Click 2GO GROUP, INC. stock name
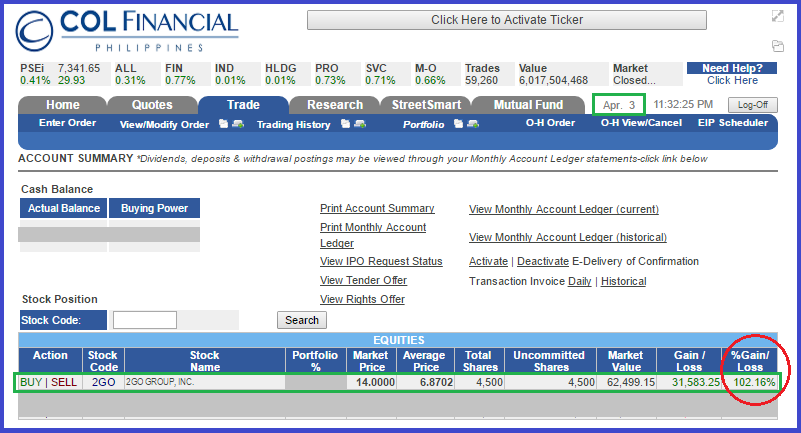This screenshot has height=433, width=801. tap(160, 382)
